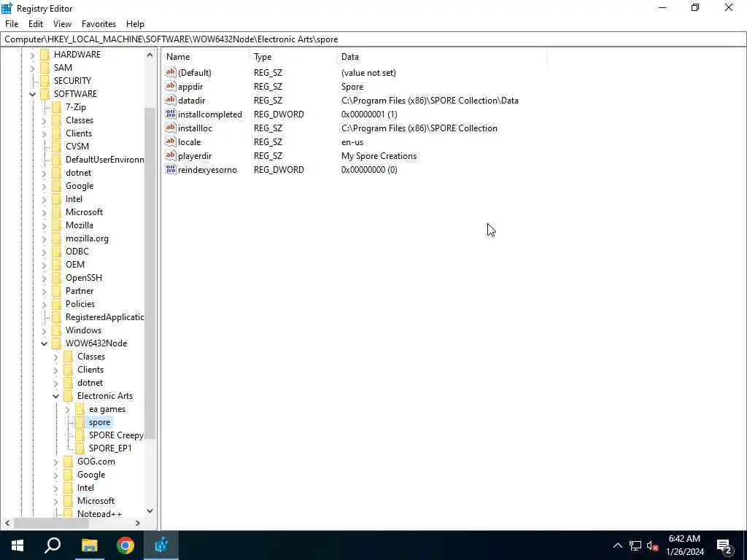Click the locale string value icon
This screenshot has width=747, height=560.
coord(171,141)
